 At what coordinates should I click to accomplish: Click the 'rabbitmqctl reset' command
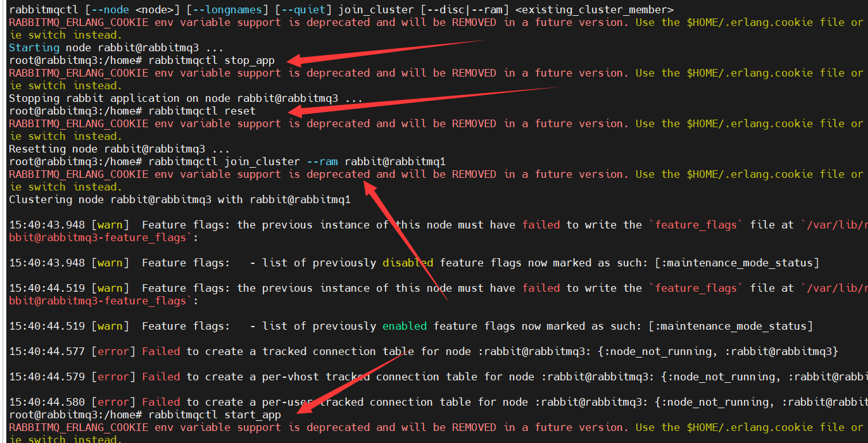202,111
